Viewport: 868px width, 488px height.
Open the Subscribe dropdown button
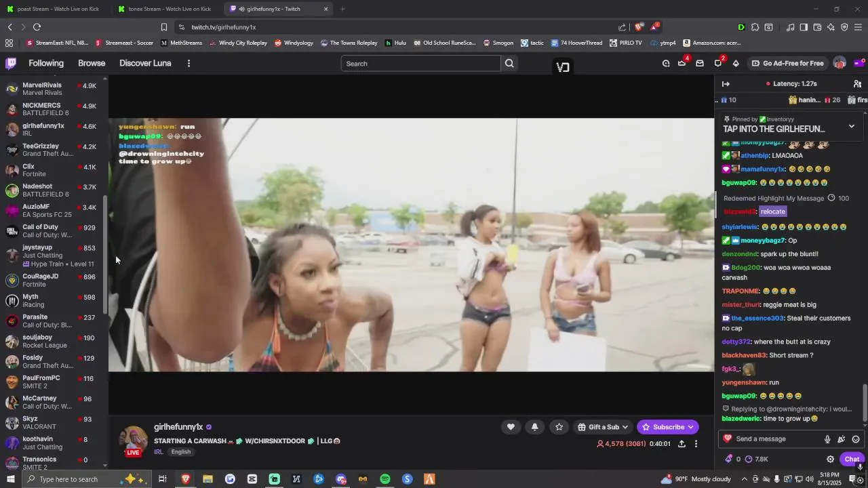point(668,427)
